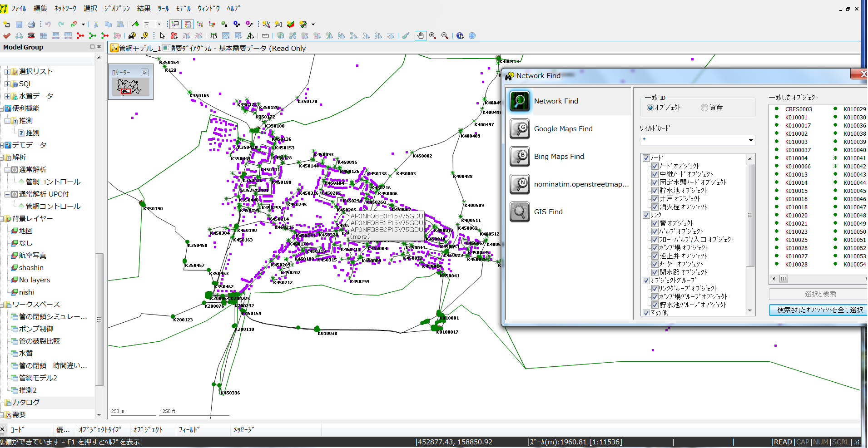Click the object type list vertical scrollbar
868x448 pixels.
750,215
